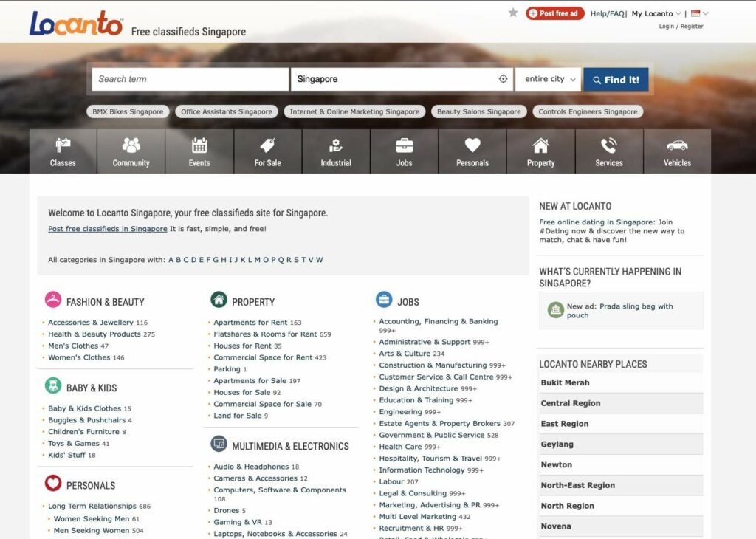756x539 pixels.
Task: Click the red Personals section icon
Action: pos(53,483)
